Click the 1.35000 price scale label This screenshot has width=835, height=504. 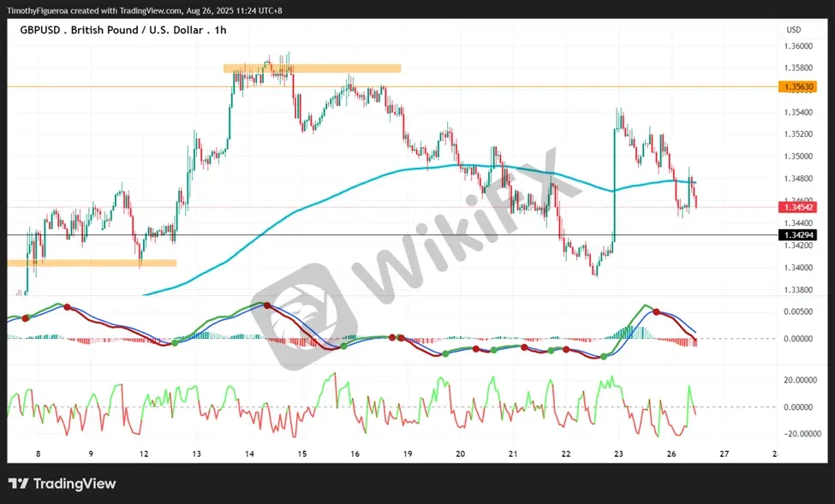[798, 157]
